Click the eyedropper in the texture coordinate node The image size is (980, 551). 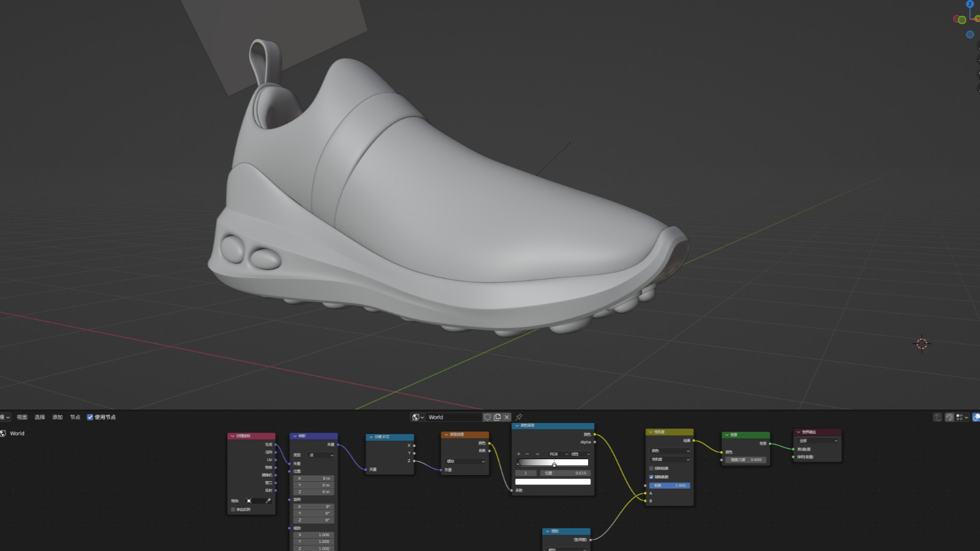click(x=268, y=501)
